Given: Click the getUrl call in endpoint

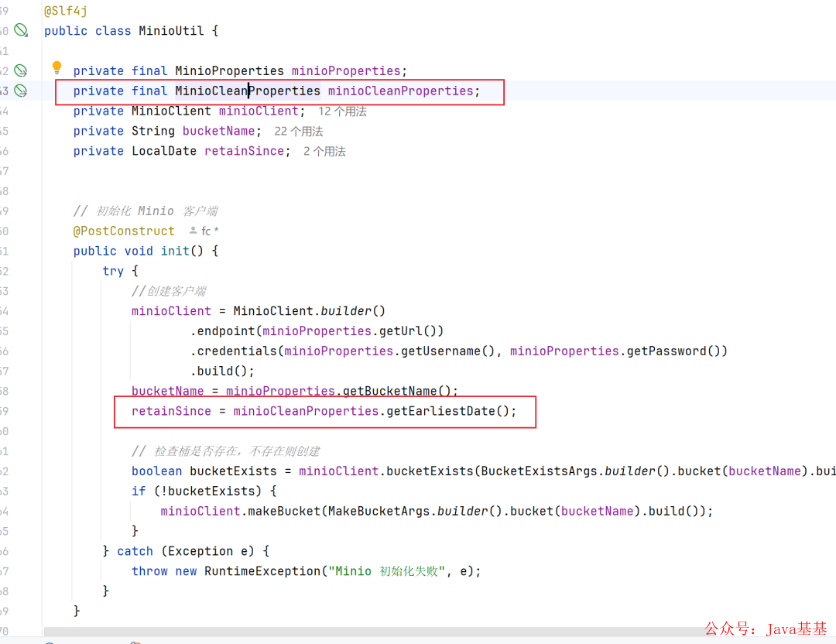Looking at the screenshot, I should (x=401, y=331).
